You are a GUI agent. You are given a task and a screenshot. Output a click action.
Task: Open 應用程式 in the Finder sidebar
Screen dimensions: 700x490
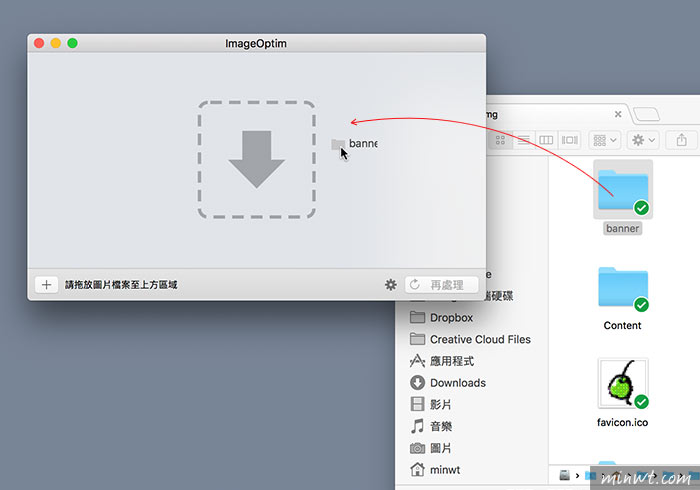point(442,361)
